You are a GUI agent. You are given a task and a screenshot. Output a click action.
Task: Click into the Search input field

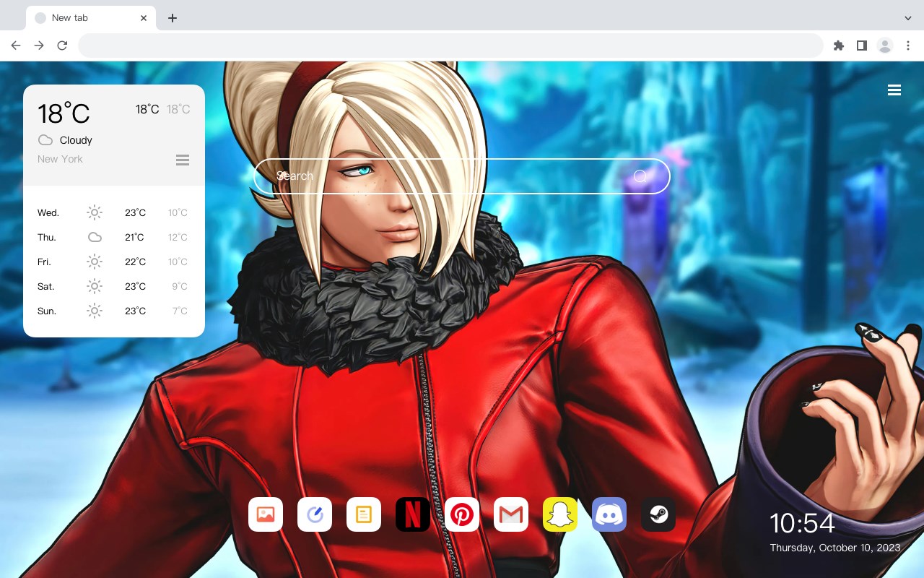(462, 176)
